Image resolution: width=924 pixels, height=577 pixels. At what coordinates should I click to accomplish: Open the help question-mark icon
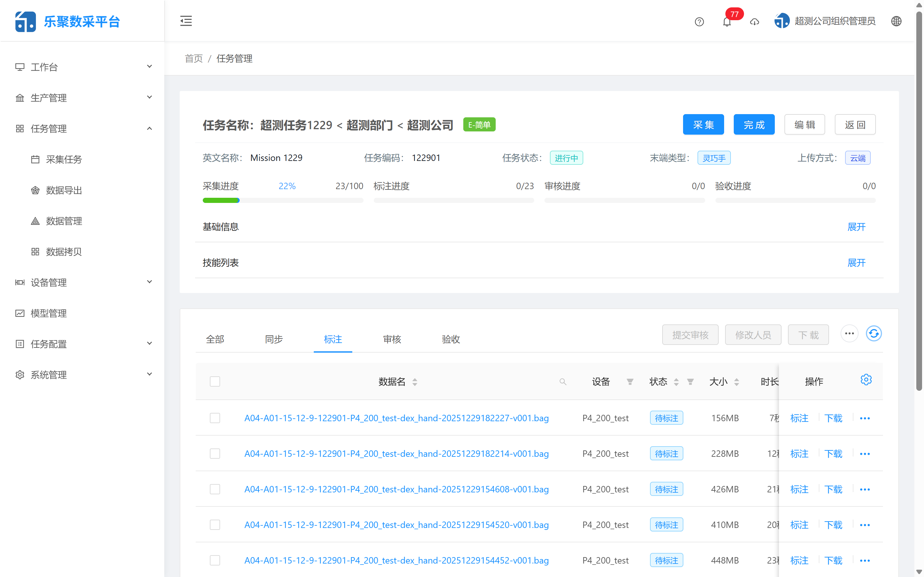pos(699,22)
